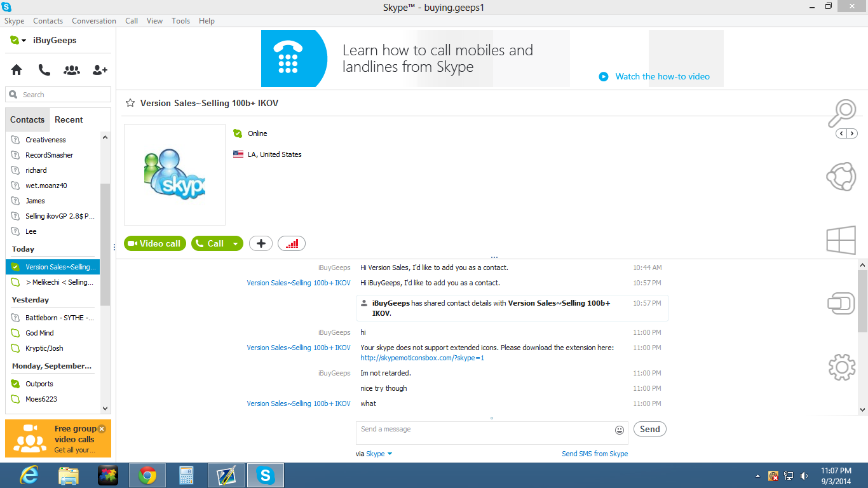This screenshot has height=488, width=868.
Task: Select the Creativeness contact
Action: pos(53,140)
